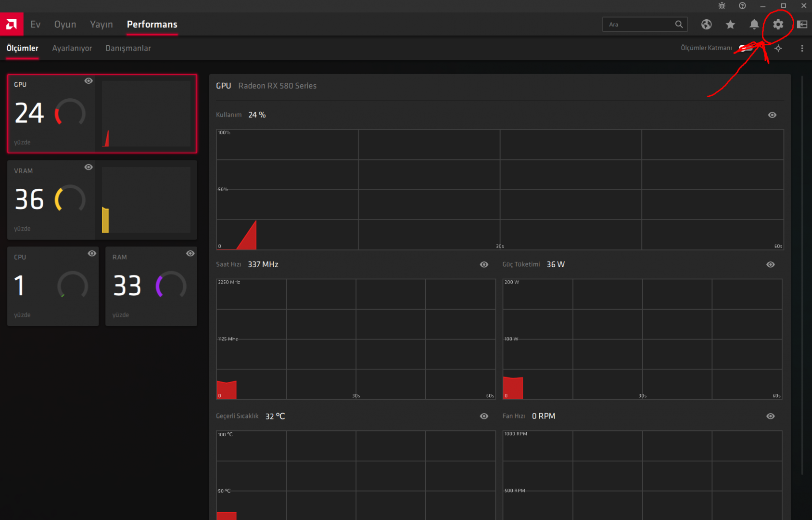Toggle visibility eye on the CPU card
This screenshot has width=812, height=520.
92,253
